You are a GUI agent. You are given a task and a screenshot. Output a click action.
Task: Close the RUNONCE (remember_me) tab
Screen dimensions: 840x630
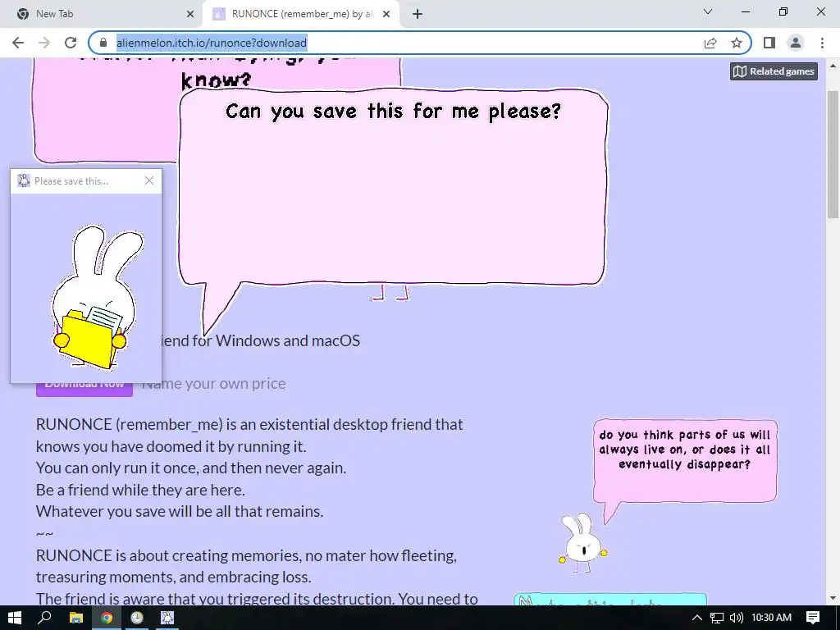386,14
